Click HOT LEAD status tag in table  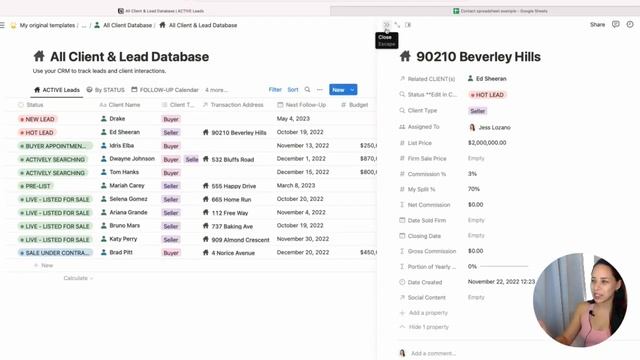[37, 133]
